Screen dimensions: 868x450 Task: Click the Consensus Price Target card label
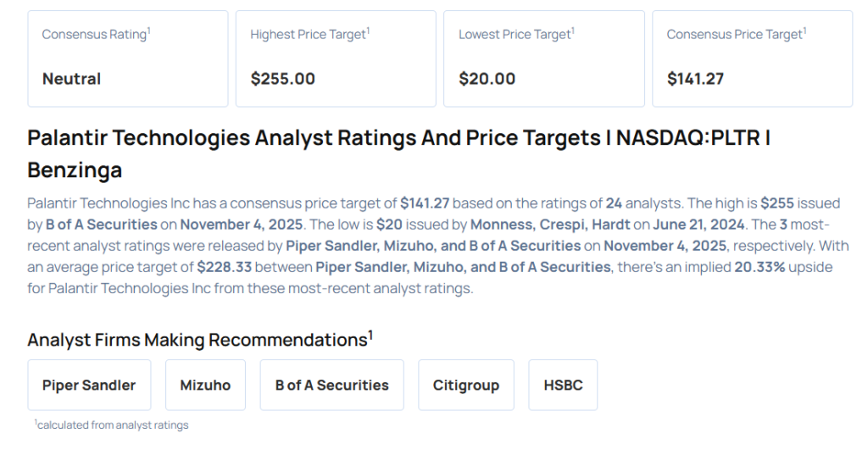pos(735,35)
